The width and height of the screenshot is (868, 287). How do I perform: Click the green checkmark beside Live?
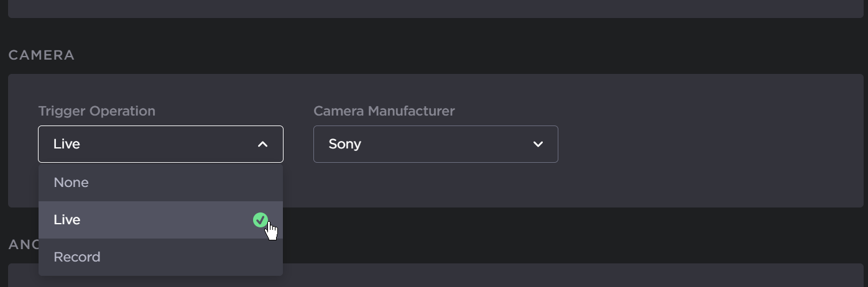261,220
